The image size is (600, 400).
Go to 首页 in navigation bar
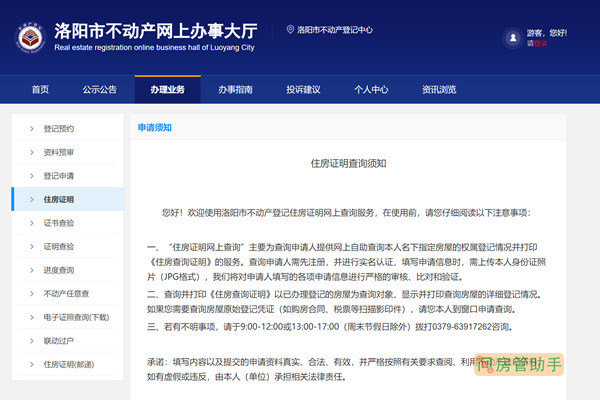pos(40,90)
